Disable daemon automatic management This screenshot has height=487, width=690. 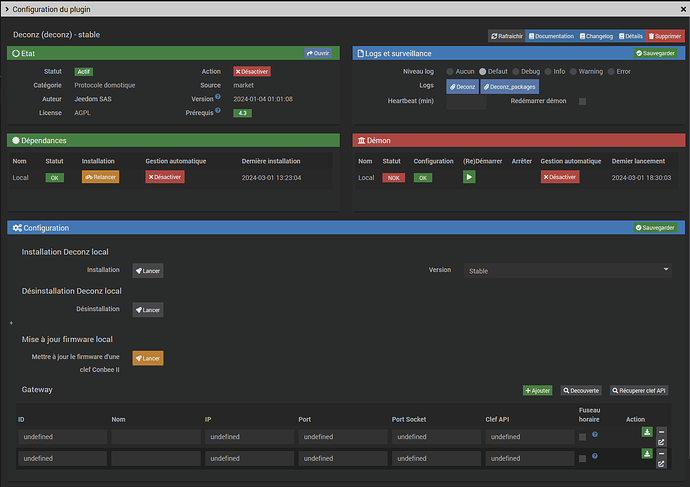[560, 177]
